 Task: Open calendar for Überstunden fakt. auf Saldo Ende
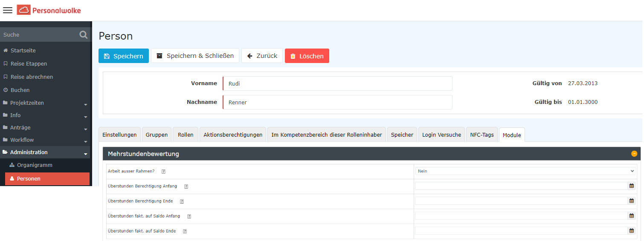click(631, 231)
